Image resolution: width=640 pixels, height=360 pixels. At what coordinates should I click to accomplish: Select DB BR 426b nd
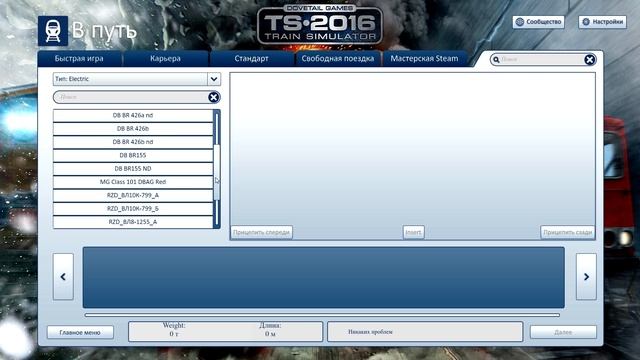(x=133, y=142)
